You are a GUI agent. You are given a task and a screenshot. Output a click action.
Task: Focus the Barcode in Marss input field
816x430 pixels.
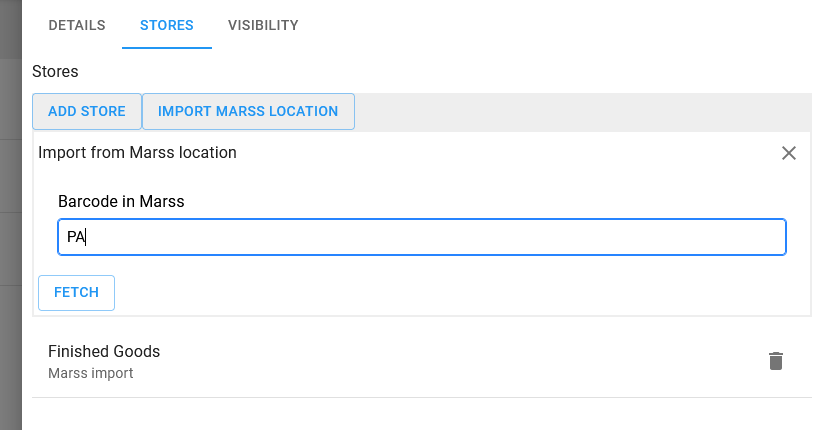tap(422, 237)
